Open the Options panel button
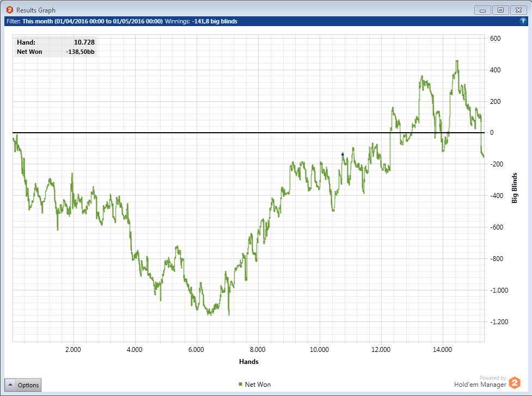Screen dimensions: 532x396 [x=23, y=385]
